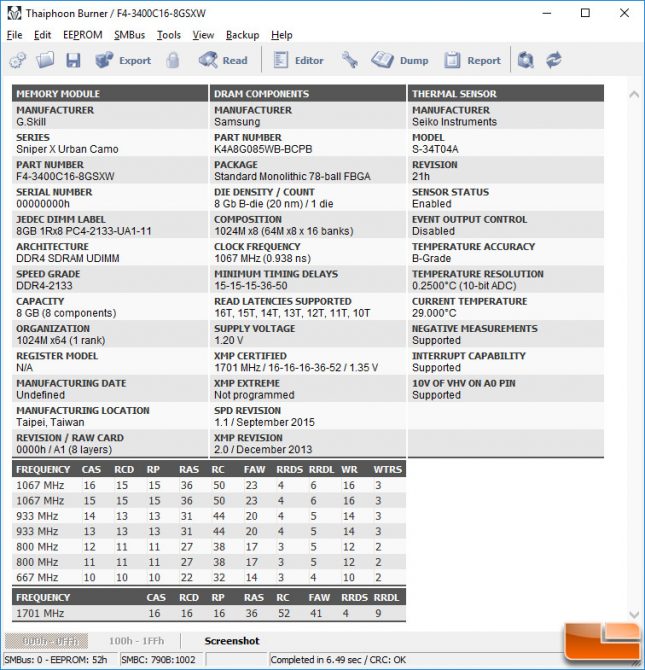Click the refresh arrows icon
Image resolution: width=645 pixels, height=670 pixels.
click(554, 60)
